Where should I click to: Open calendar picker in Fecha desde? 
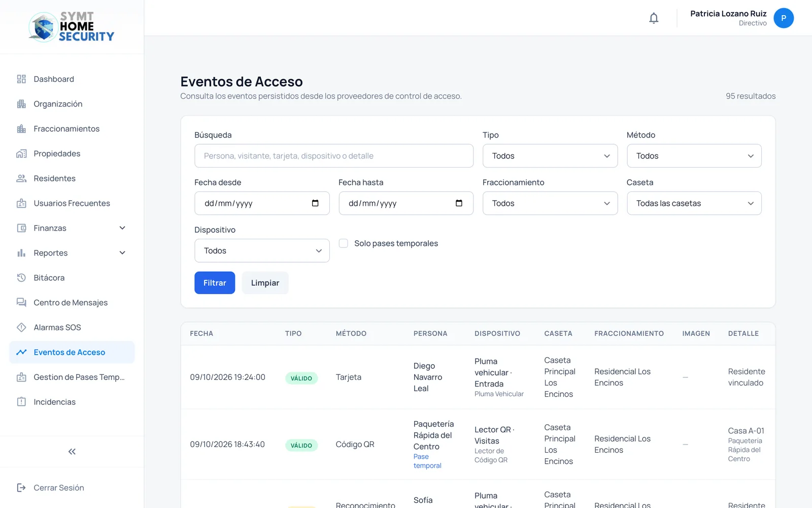pos(315,203)
